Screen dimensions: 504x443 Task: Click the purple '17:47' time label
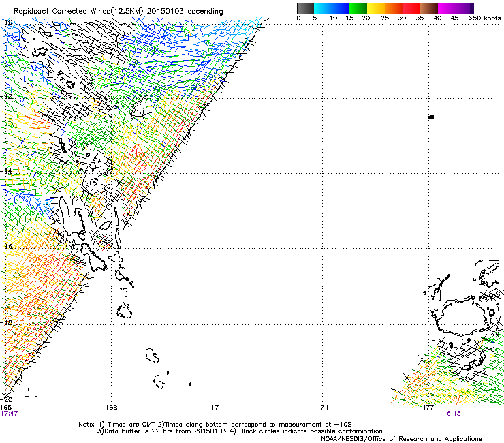pos(9,414)
